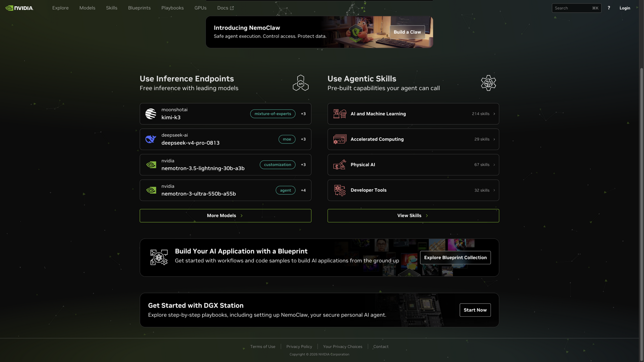Click Explore Blueprint Collection button
644x362 pixels.
coord(455,258)
